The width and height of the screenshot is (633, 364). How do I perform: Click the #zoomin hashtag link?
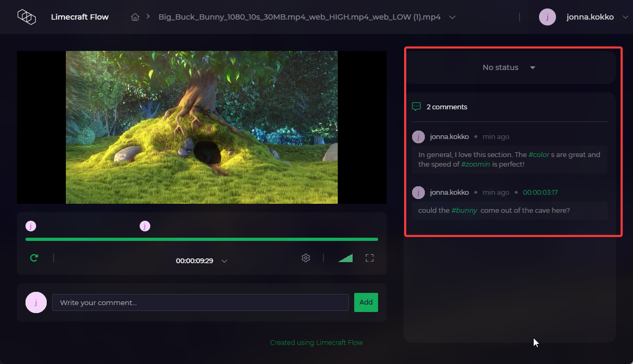click(x=476, y=164)
